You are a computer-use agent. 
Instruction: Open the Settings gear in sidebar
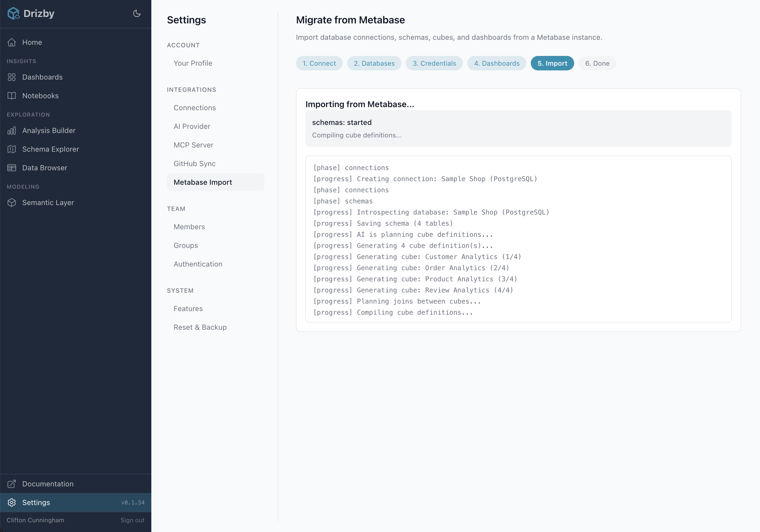(36, 502)
